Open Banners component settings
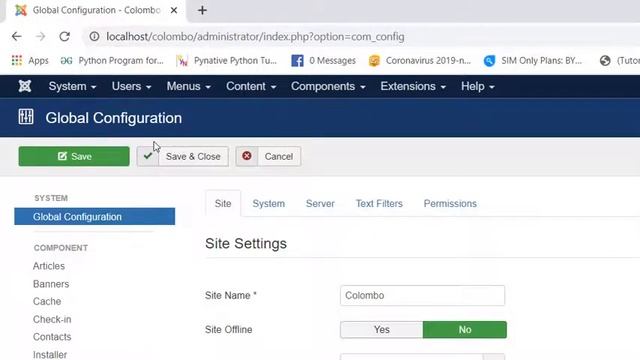This screenshot has height=360, width=640. (51, 284)
